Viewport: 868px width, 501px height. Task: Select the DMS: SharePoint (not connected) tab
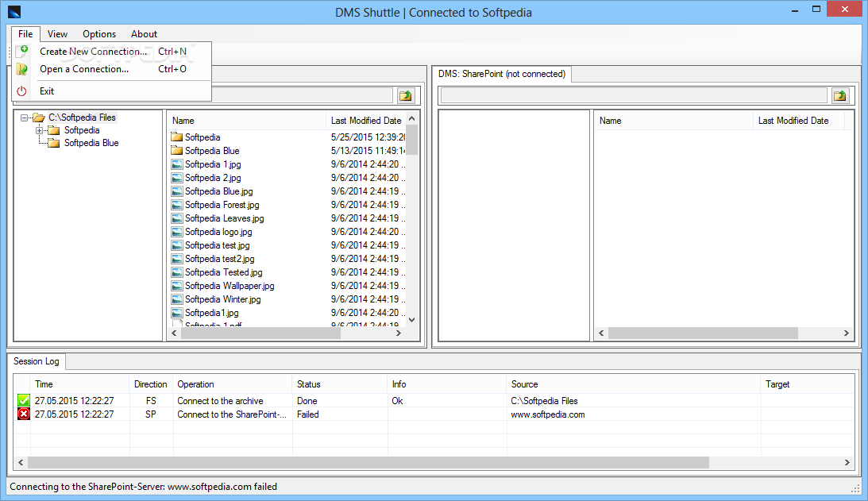click(502, 74)
